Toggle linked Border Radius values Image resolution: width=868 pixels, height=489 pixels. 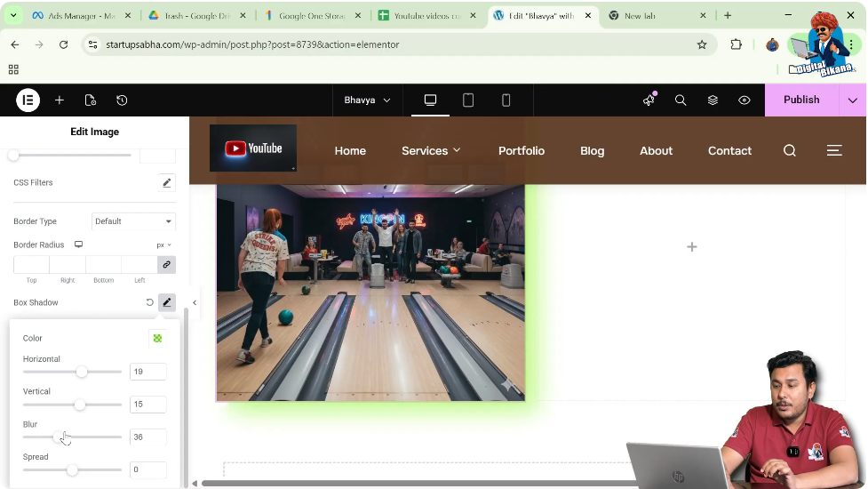166,264
